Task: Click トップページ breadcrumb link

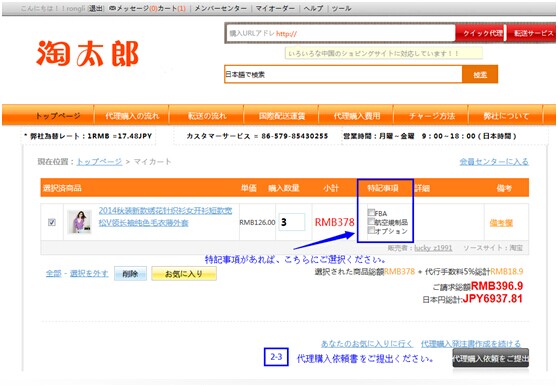Action: 99,162
